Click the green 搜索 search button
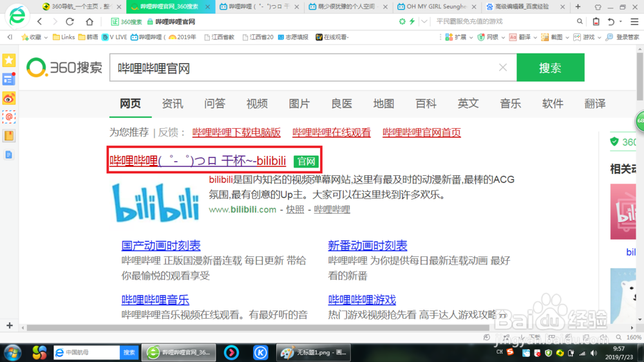Image resolution: width=644 pixels, height=362 pixels. pos(551,68)
